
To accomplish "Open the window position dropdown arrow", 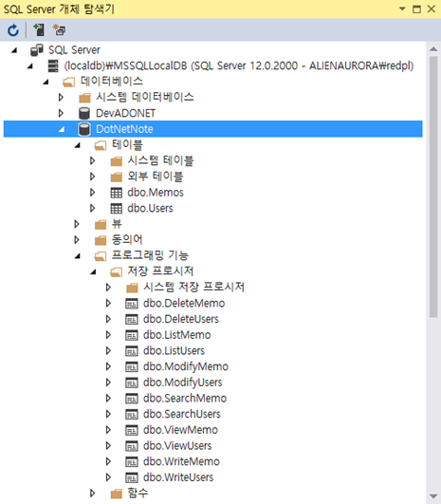I will [x=402, y=9].
